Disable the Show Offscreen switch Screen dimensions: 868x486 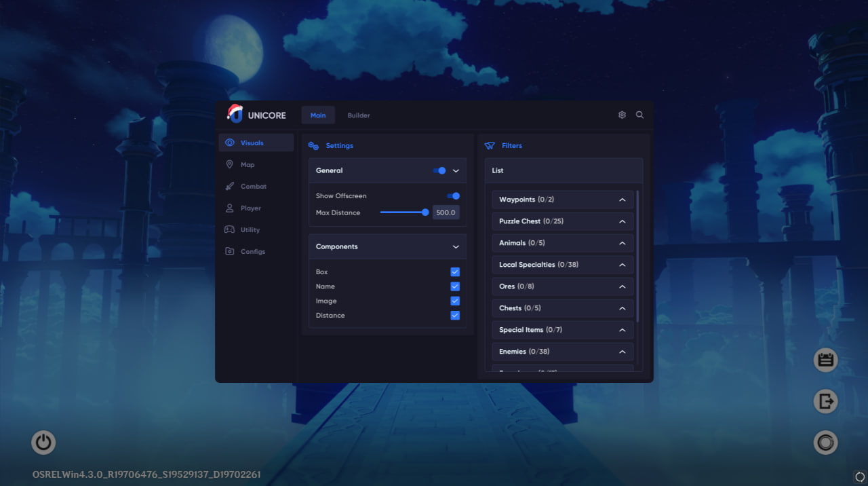point(454,196)
